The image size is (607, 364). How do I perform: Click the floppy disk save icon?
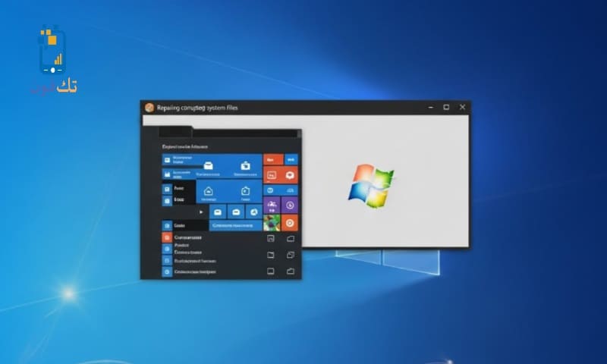271,239
